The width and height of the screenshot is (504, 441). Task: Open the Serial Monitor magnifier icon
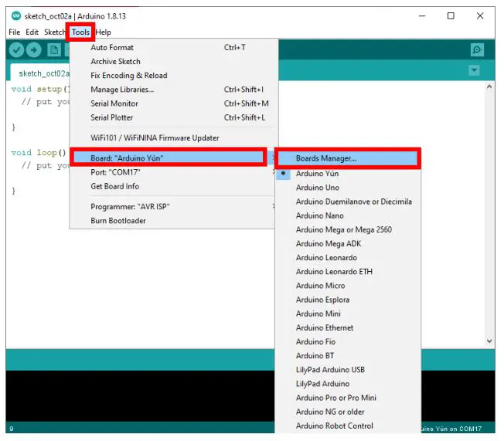click(x=477, y=49)
